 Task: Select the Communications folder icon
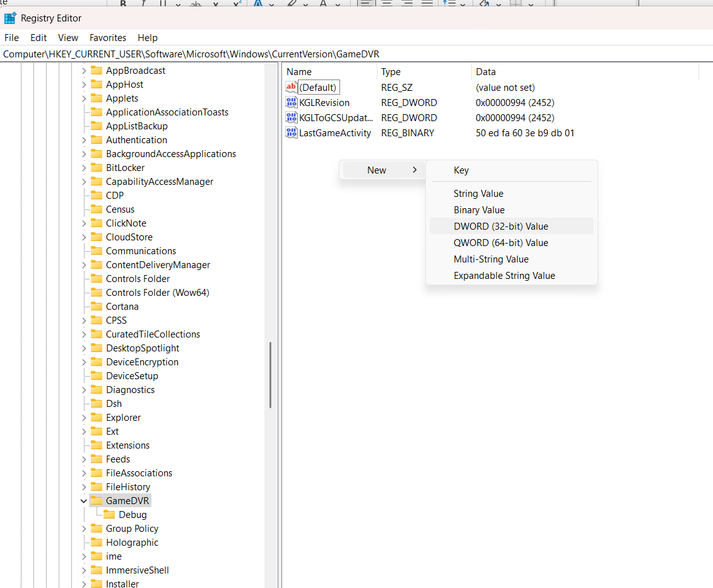(x=97, y=250)
